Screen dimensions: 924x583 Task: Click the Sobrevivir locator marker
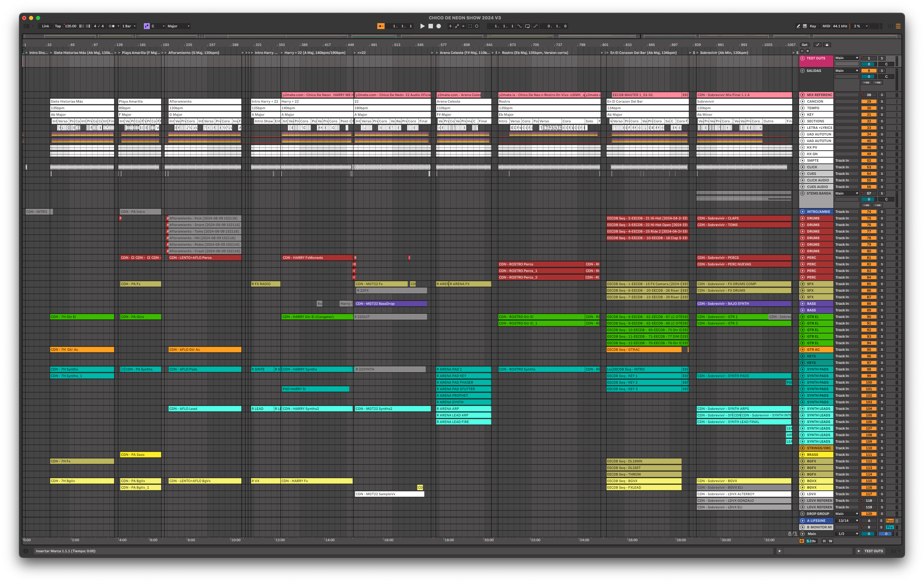698,53
